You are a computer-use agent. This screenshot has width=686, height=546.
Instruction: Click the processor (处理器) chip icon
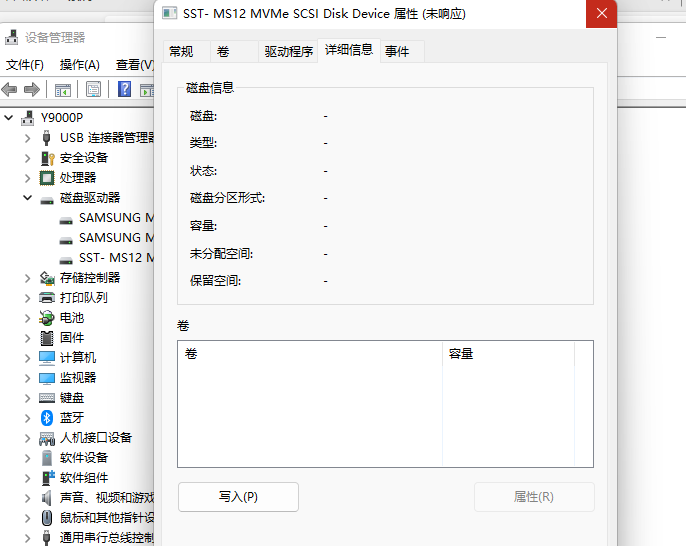pos(47,177)
